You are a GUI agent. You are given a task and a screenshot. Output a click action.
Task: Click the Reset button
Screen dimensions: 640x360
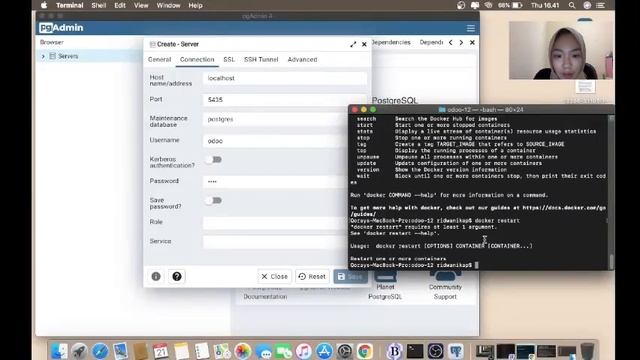click(x=312, y=276)
